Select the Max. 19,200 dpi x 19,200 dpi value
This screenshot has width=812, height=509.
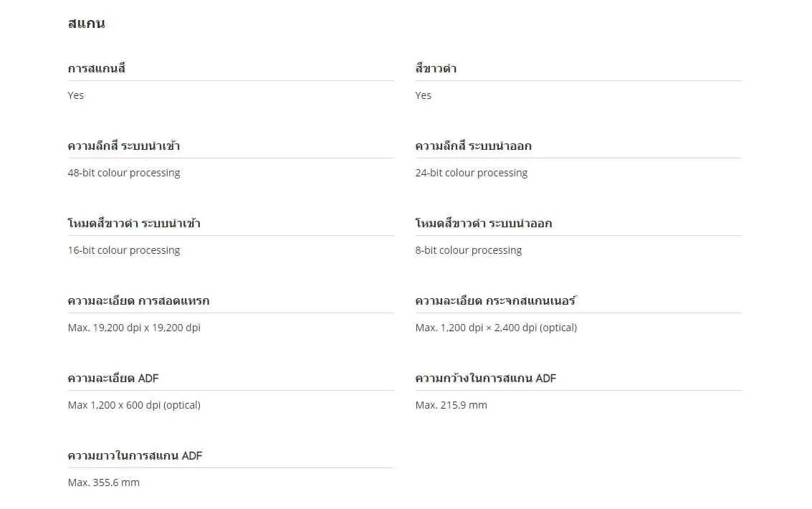(134, 328)
